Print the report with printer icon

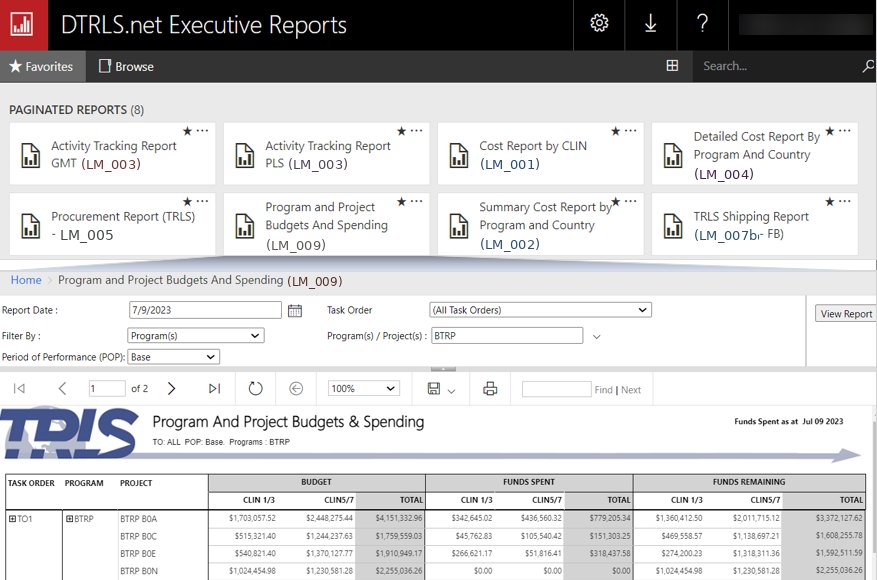point(490,388)
